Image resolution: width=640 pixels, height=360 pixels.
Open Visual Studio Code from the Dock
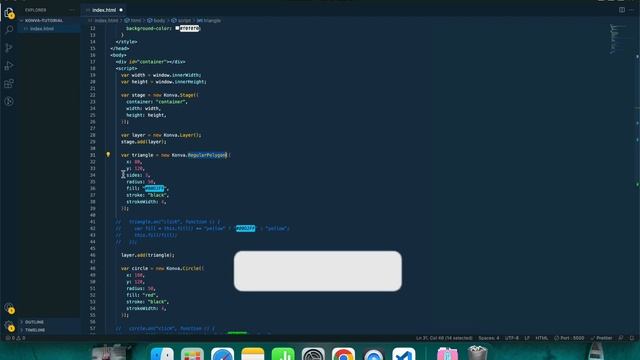[404, 353]
